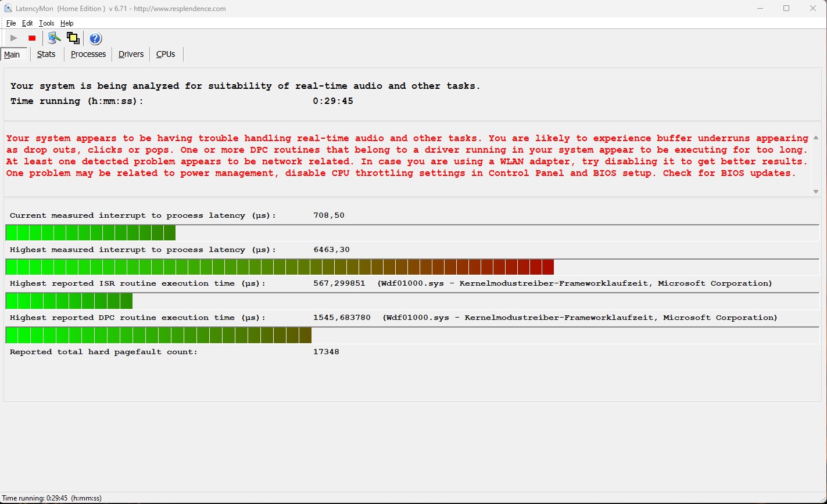Open the Edit menu
Viewport: 827px width, 504px height.
click(x=27, y=23)
